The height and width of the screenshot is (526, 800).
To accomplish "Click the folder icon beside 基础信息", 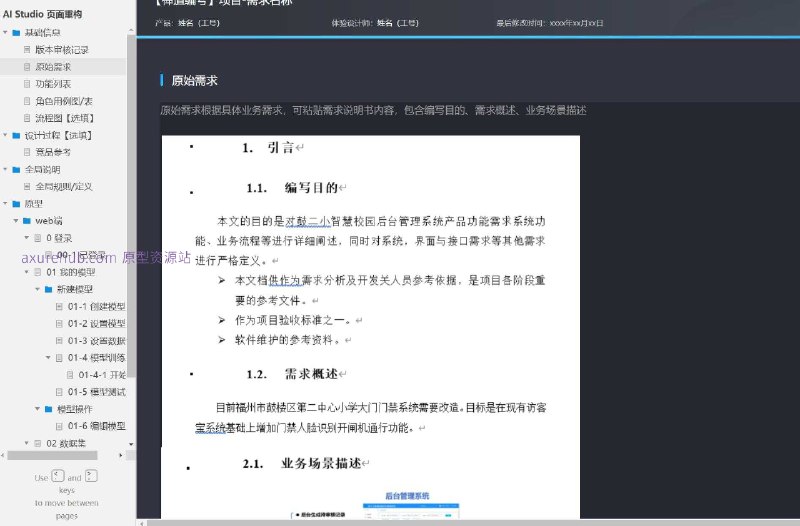I will tap(16, 33).
